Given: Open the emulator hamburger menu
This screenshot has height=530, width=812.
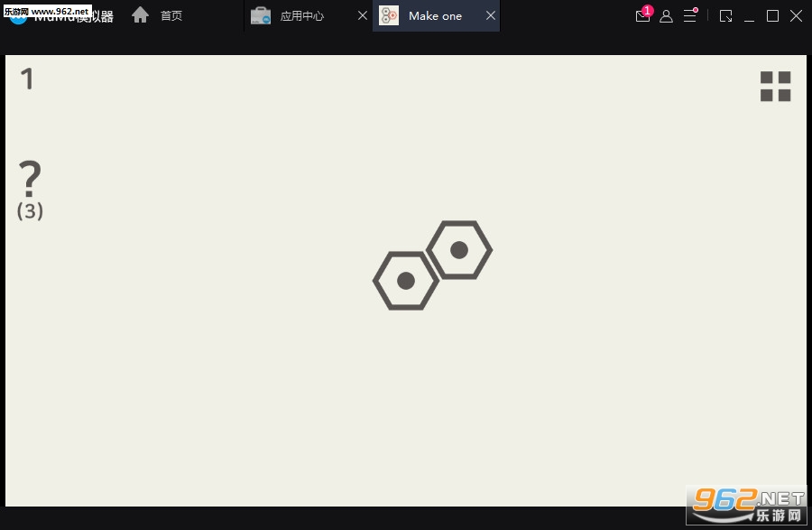Looking at the screenshot, I should (690, 15).
